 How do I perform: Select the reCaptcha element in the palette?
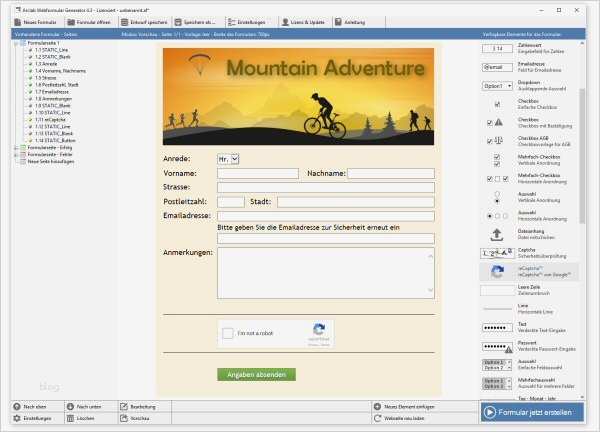[528, 272]
